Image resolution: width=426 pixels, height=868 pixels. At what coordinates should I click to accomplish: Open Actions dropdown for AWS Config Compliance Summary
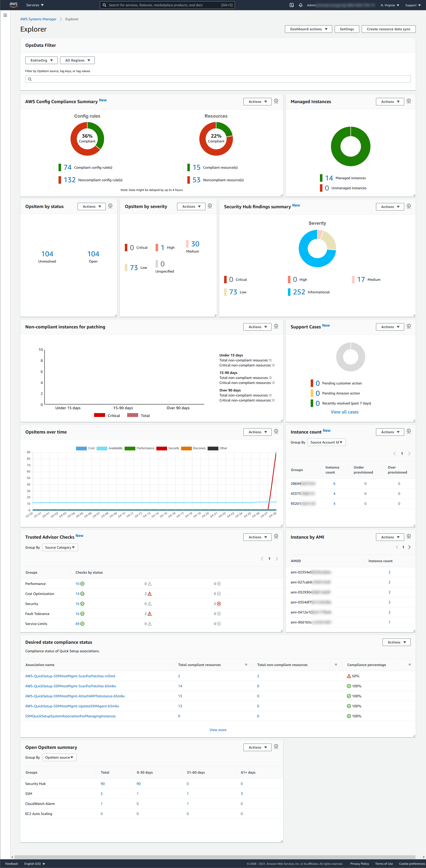coord(258,101)
